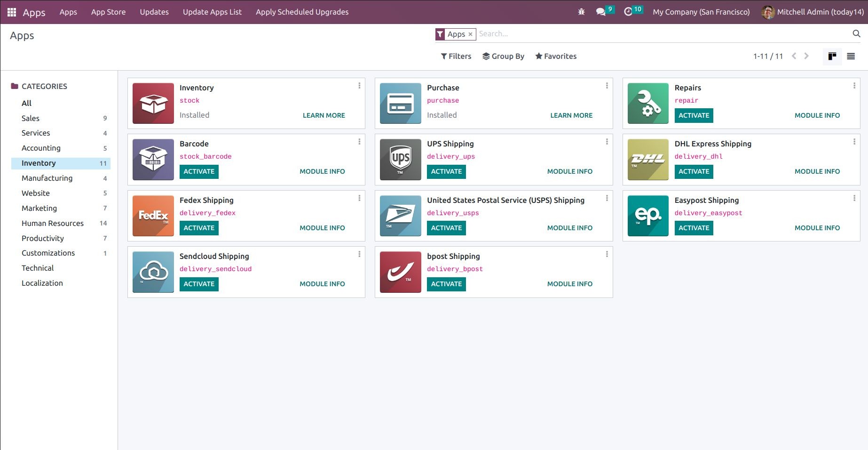The height and width of the screenshot is (450, 868).
Task: Click LEARN MORE on the Purchase card
Action: (571, 115)
